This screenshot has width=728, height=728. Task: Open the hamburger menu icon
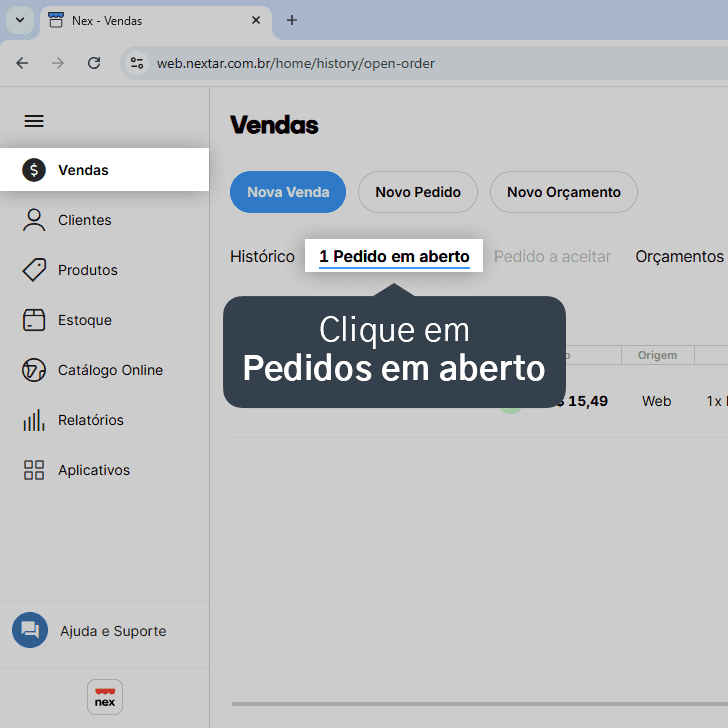(x=34, y=121)
